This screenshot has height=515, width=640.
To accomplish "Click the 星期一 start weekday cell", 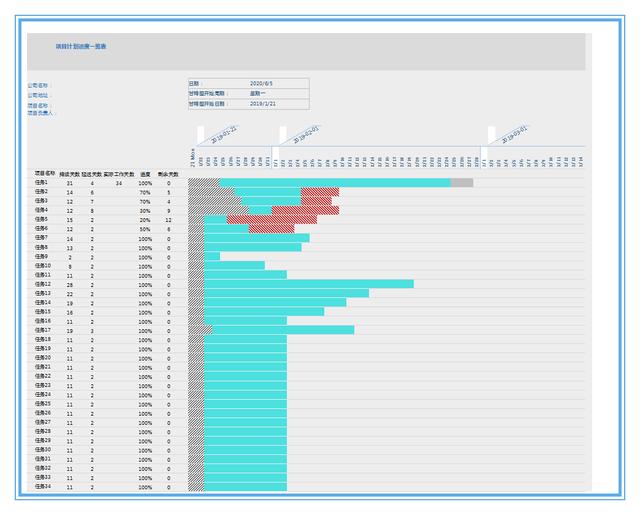I will (258, 93).
